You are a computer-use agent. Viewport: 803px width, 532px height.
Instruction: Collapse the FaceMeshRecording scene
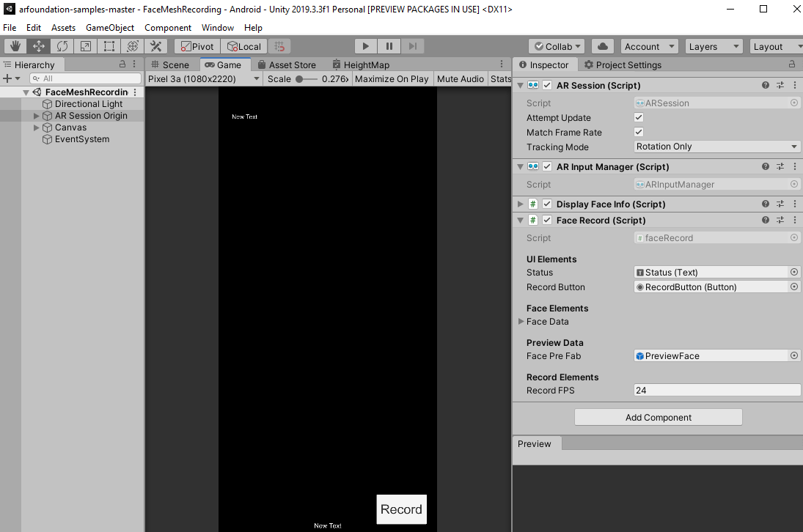[x=26, y=92]
